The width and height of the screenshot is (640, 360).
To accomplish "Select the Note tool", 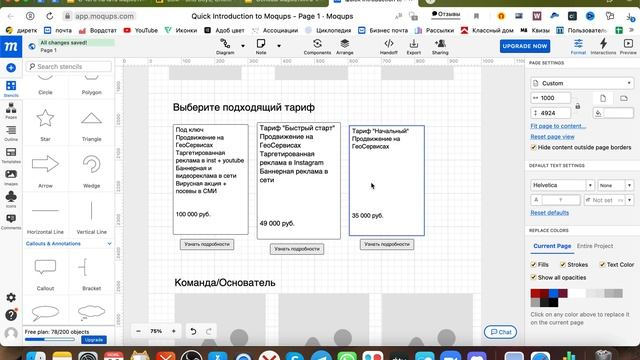I will tap(261, 47).
